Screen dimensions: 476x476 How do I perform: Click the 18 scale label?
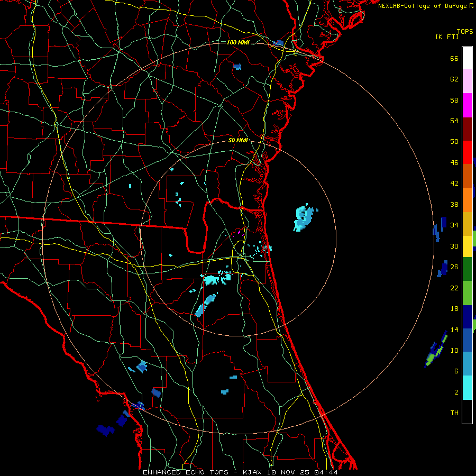[454, 309]
